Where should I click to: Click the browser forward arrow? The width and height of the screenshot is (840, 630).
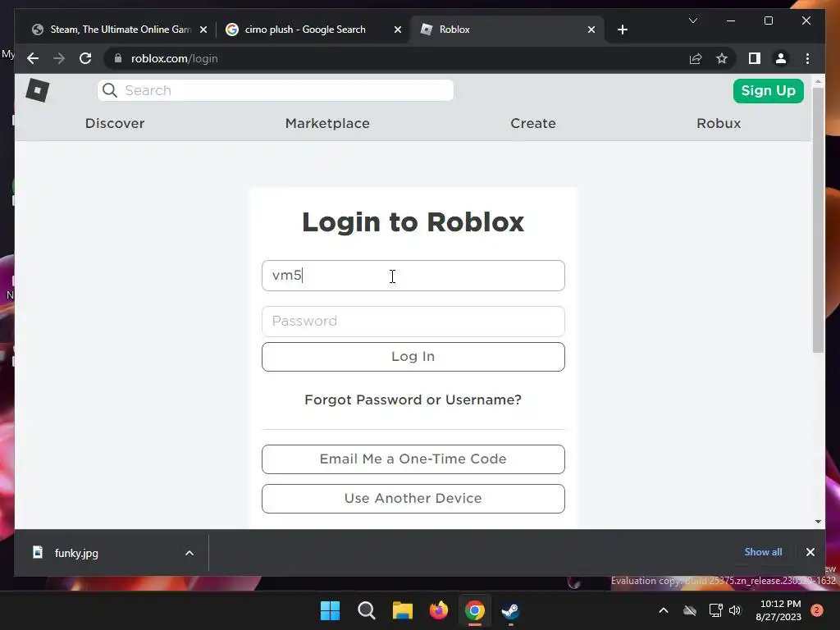pos(59,58)
